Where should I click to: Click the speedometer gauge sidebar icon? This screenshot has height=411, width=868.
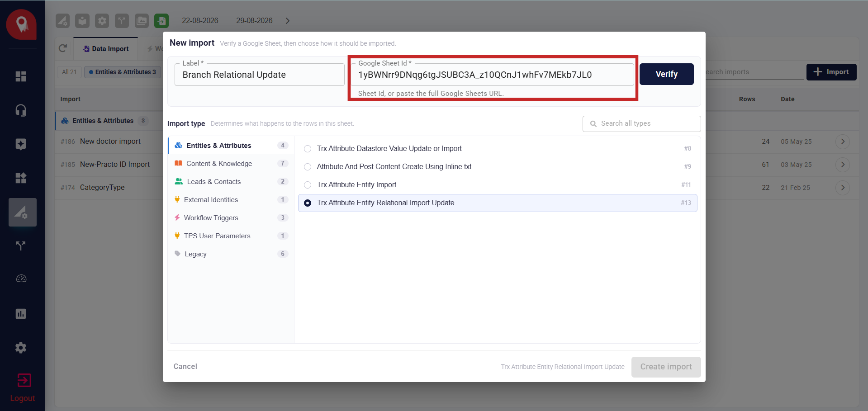[x=21, y=279]
